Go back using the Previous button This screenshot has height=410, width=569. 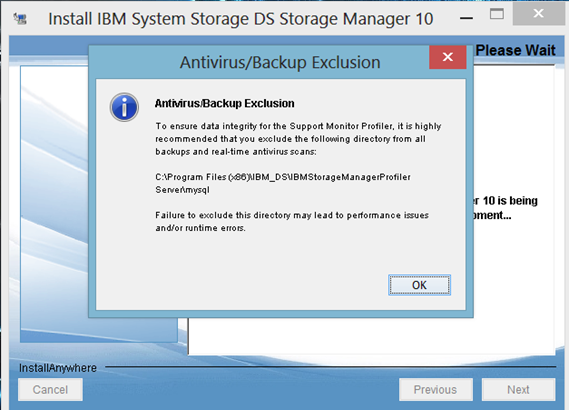(435, 389)
